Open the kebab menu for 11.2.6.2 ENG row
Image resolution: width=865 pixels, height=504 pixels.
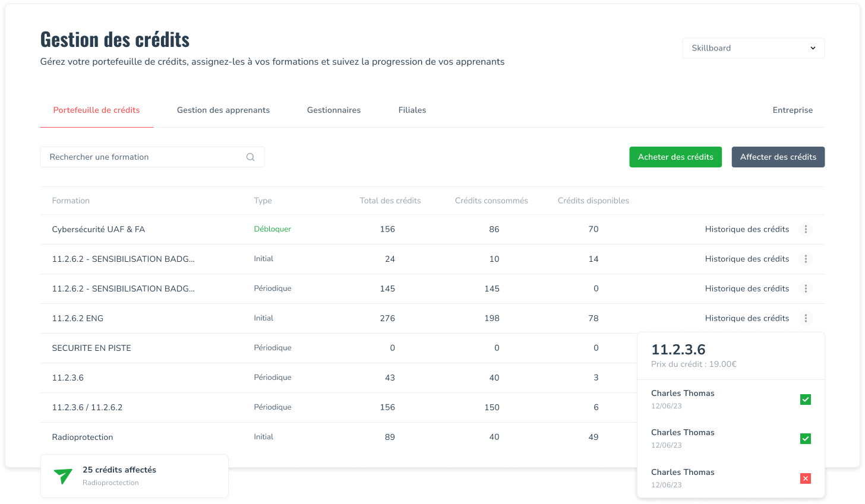pyautogui.click(x=806, y=318)
